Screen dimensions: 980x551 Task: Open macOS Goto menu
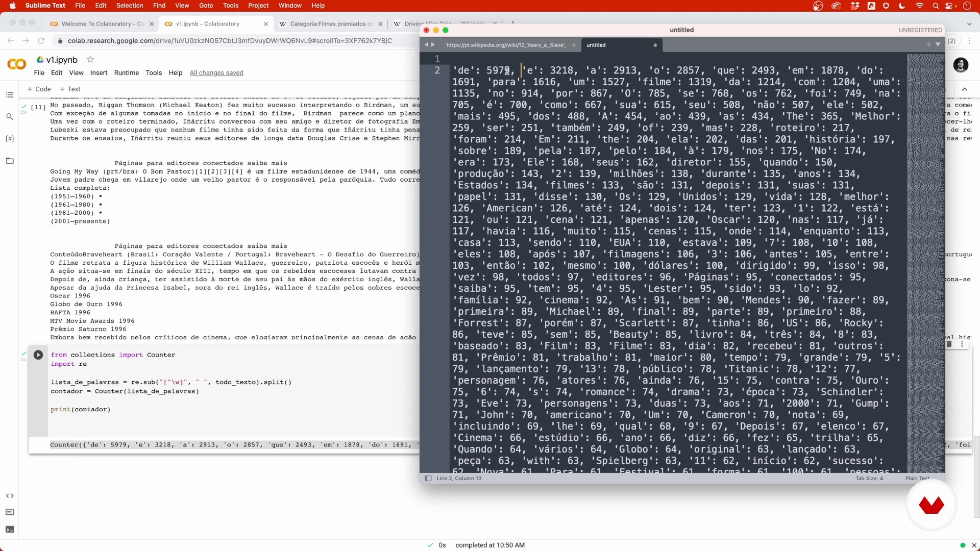pyautogui.click(x=206, y=6)
